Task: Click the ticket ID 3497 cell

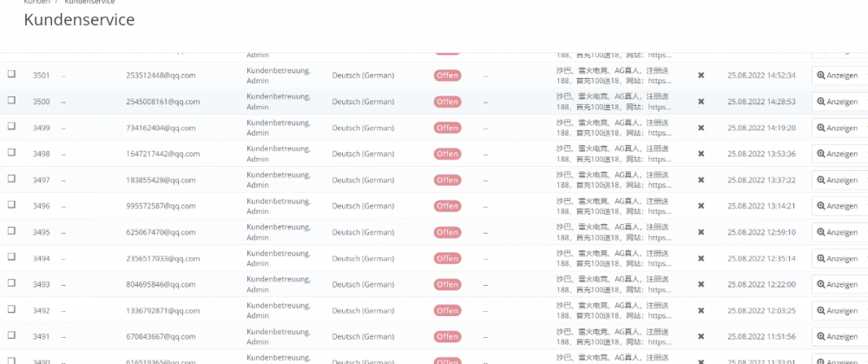Action: click(41, 180)
